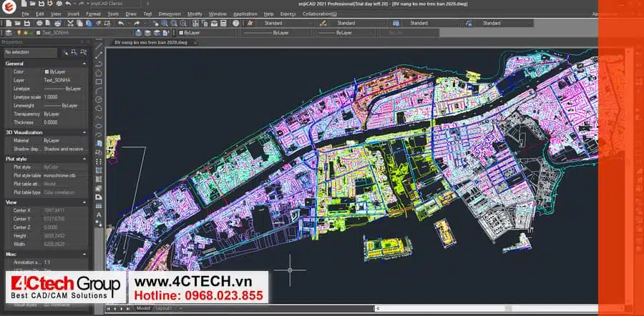The image size is (644, 316).
Task: Select the Spline draw tool
Action: click(x=99, y=117)
